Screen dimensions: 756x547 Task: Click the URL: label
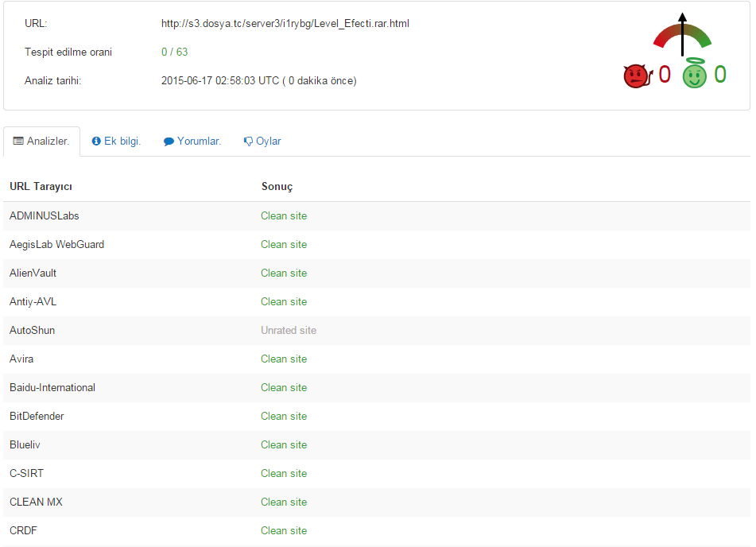pos(36,23)
